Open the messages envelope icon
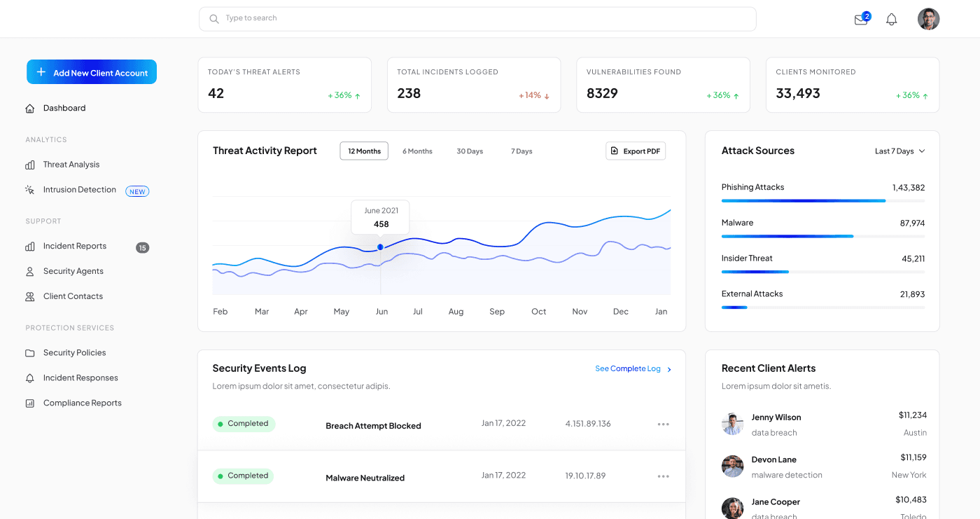Image resolution: width=980 pixels, height=519 pixels. pos(860,19)
